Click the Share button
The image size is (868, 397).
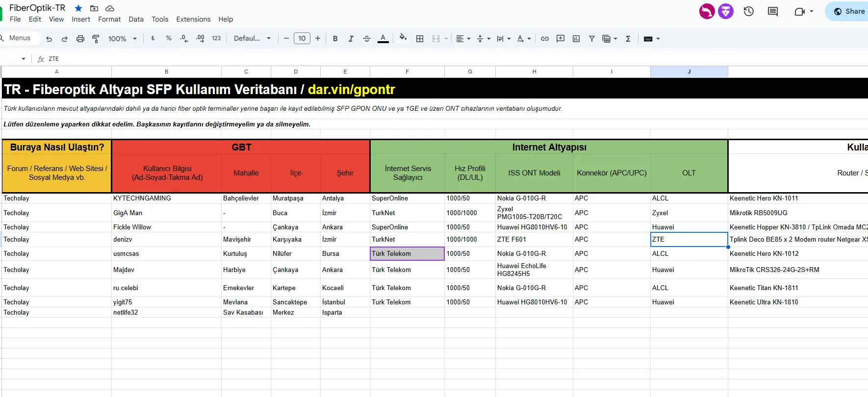coord(849,11)
